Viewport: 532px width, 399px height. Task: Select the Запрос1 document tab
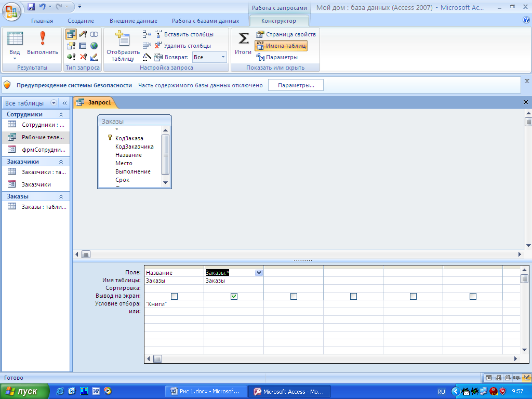point(96,102)
